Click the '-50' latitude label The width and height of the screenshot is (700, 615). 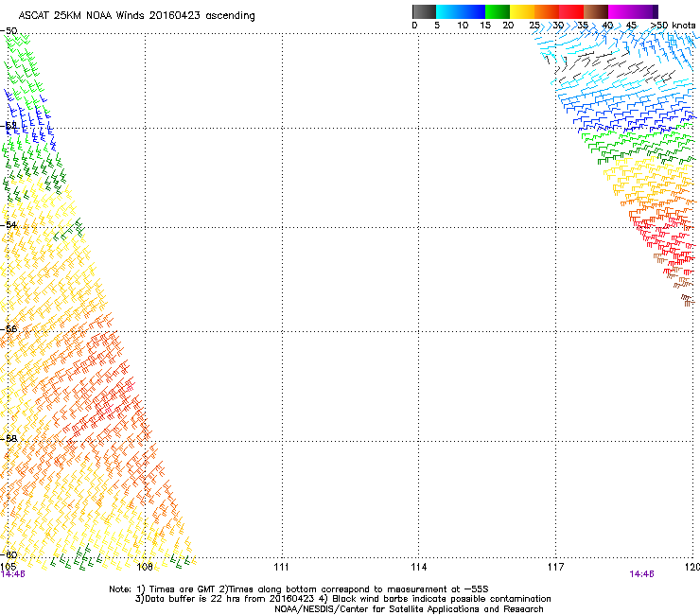click(x=9, y=31)
